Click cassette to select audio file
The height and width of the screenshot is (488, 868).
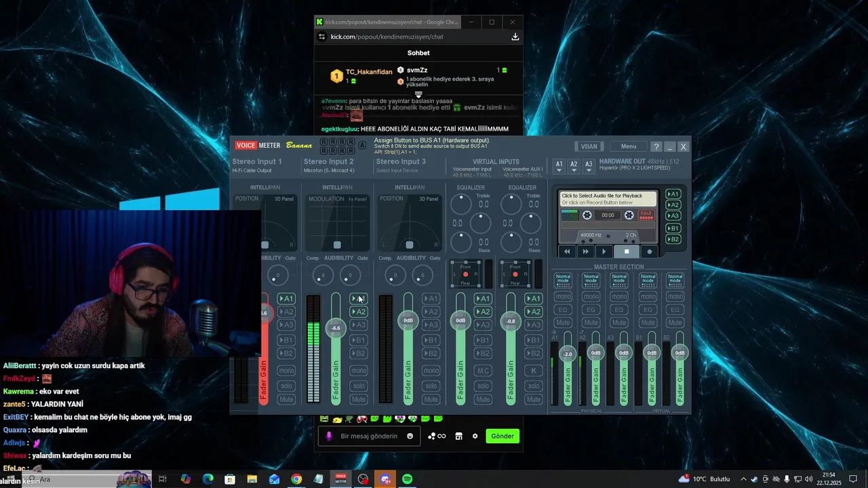(x=608, y=199)
